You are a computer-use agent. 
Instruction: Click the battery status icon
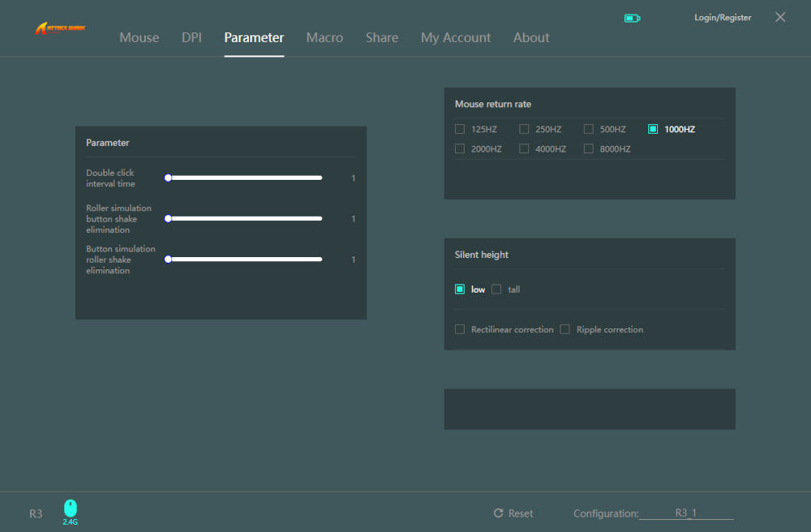(x=632, y=18)
